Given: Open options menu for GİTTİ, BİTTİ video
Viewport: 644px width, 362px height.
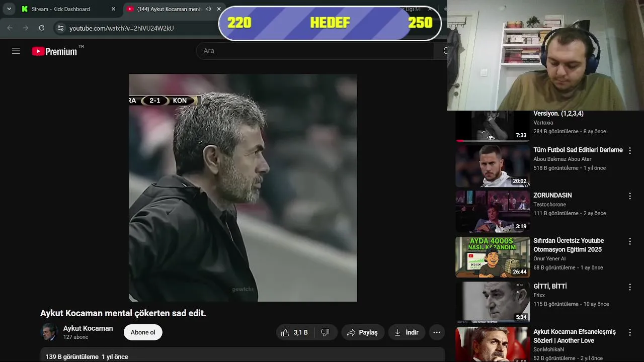Looking at the screenshot, I should (629, 287).
